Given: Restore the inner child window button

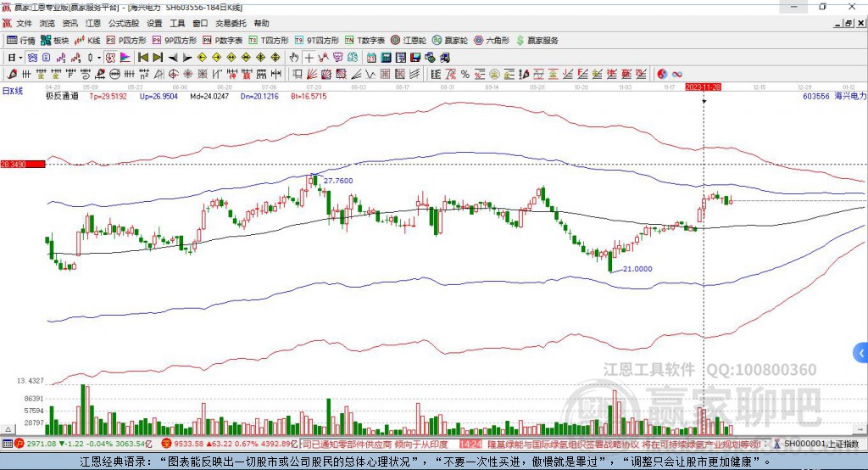Looking at the screenshot, I should coord(849,23).
